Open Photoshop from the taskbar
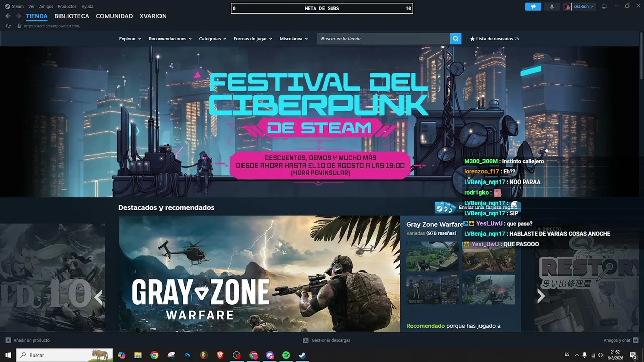 188,355
